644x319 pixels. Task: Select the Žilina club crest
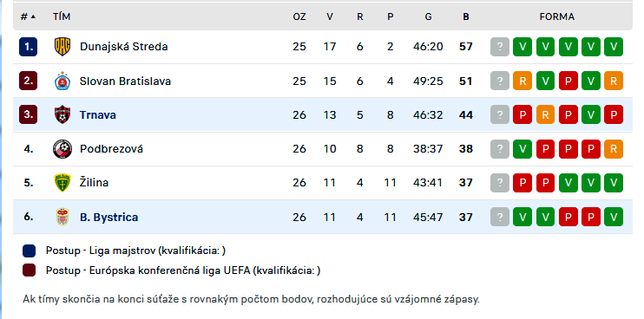click(x=62, y=183)
